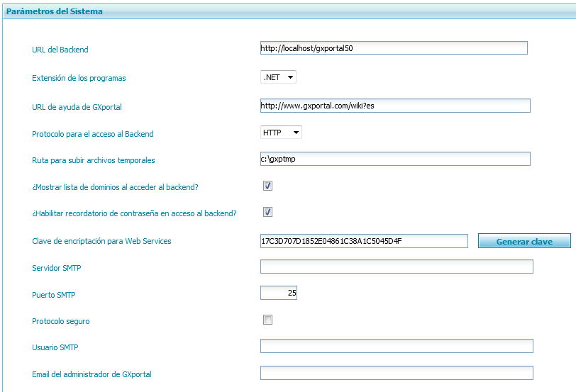Click the Protocolo seguro label text

coord(61,321)
